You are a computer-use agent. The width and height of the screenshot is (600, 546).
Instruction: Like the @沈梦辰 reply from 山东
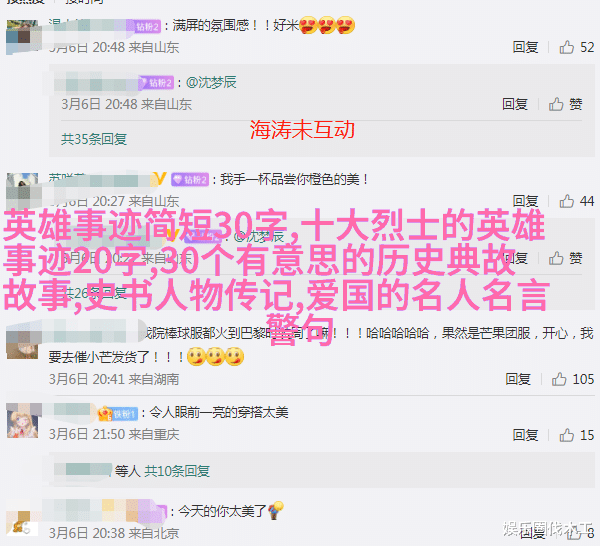pos(556,104)
